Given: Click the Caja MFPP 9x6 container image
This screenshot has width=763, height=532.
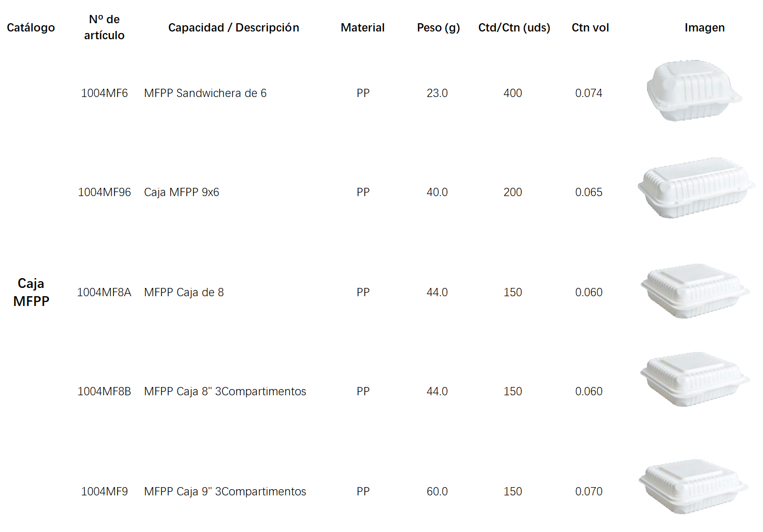Looking at the screenshot, I should tap(696, 188).
